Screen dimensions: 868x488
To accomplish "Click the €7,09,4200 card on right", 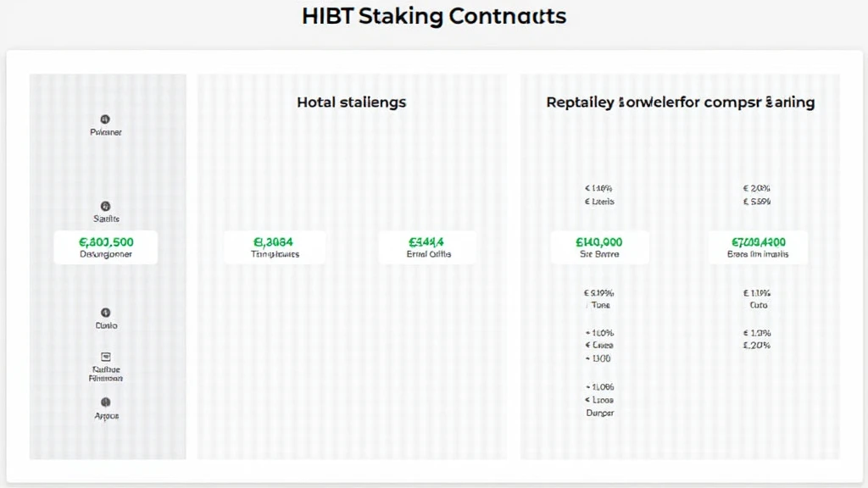I will pyautogui.click(x=758, y=247).
